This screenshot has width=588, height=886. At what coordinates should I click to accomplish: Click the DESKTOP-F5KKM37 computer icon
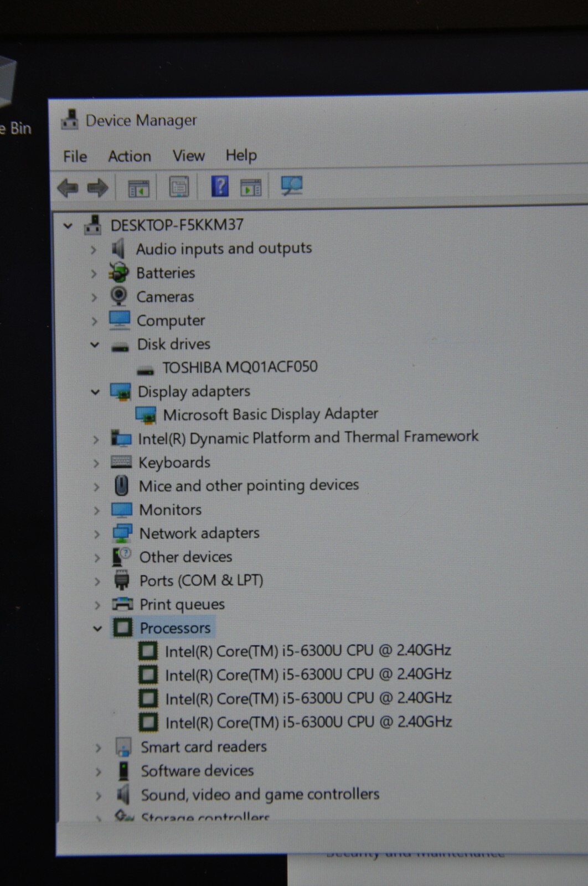tap(92, 225)
